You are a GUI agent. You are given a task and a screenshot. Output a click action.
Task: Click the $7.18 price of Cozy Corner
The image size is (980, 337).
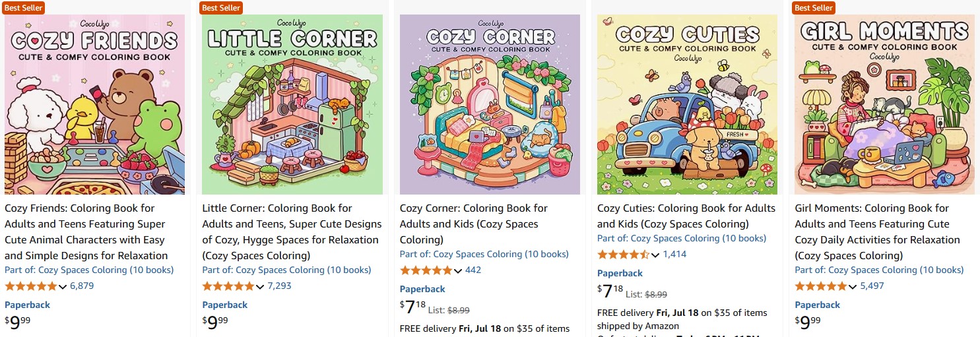[412, 307]
